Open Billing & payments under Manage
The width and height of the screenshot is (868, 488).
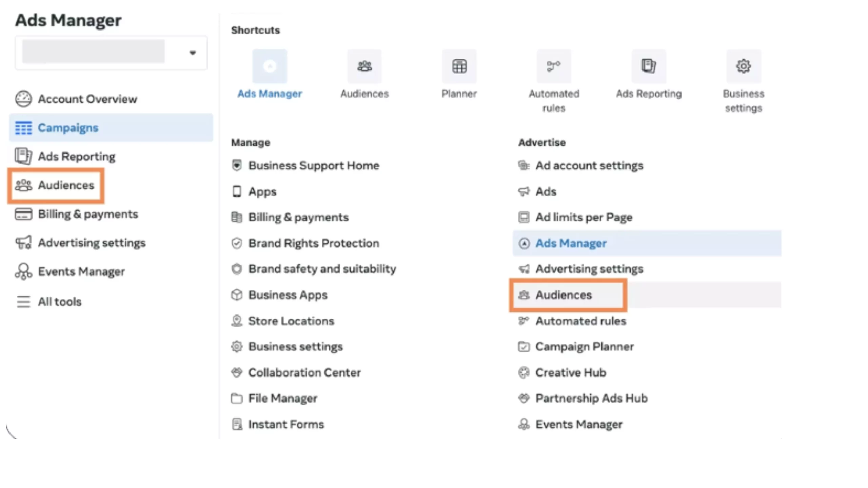coord(298,217)
